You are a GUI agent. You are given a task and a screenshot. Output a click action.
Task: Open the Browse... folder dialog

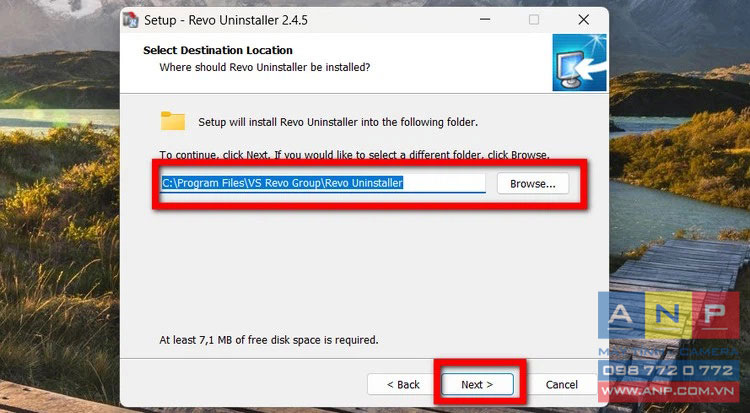click(x=533, y=184)
